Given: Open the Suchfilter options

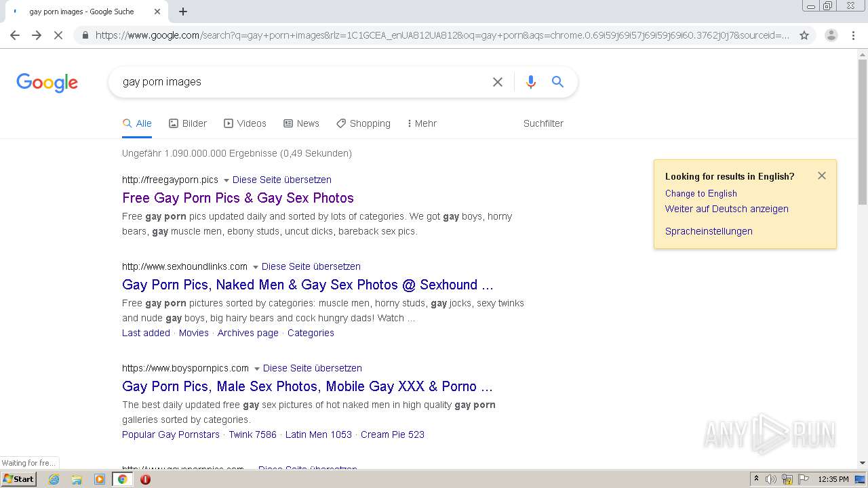Looking at the screenshot, I should point(543,123).
